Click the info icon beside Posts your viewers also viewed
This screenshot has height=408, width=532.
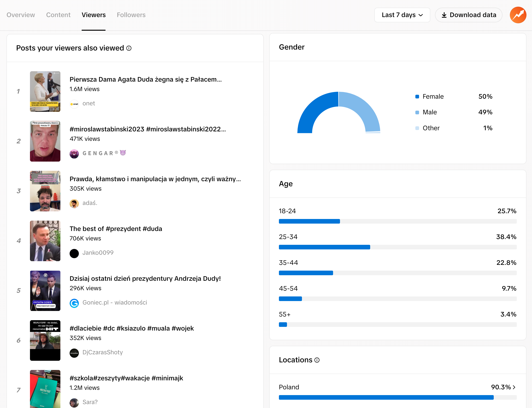click(x=128, y=48)
